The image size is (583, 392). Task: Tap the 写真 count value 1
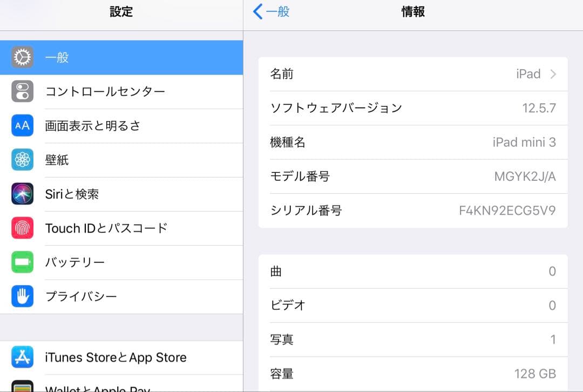click(x=553, y=340)
